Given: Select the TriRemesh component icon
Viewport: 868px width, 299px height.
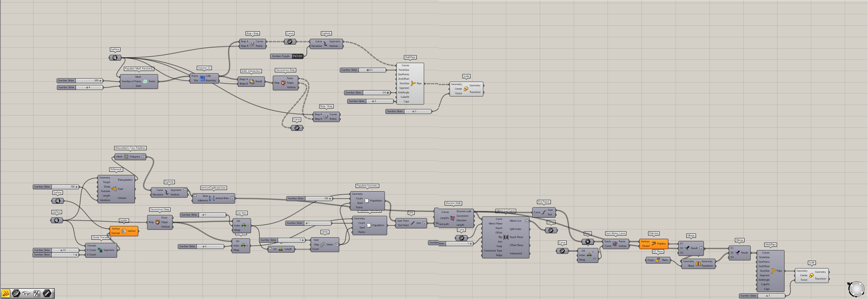Looking at the screenshot, I should [114, 189].
